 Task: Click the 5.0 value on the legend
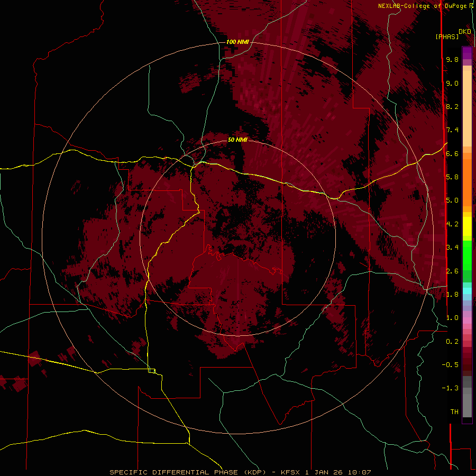(452, 200)
